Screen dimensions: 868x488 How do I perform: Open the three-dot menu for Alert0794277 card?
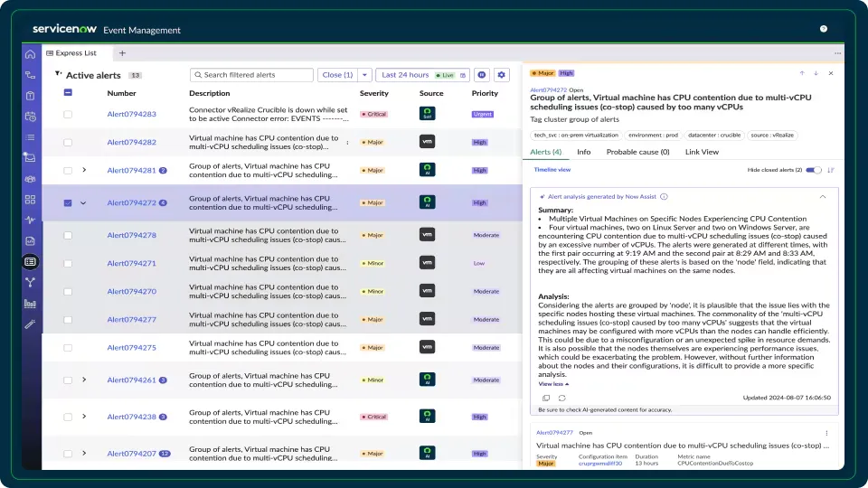(826, 433)
